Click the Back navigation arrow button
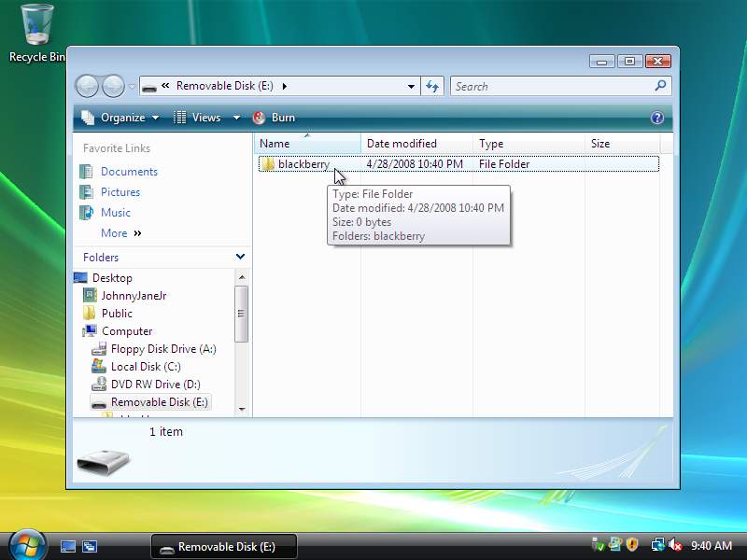The width and height of the screenshot is (747, 560). coord(87,86)
